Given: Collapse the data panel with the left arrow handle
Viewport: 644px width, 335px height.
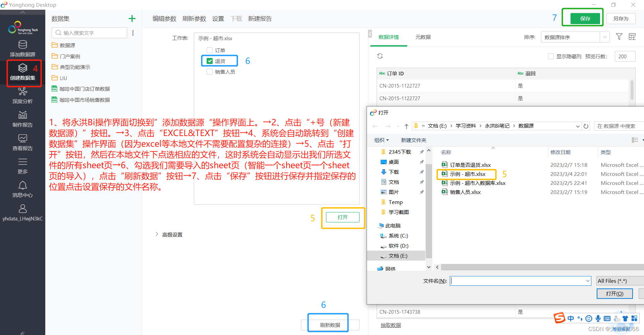Looking at the screenshot, I should click(x=370, y=34).
